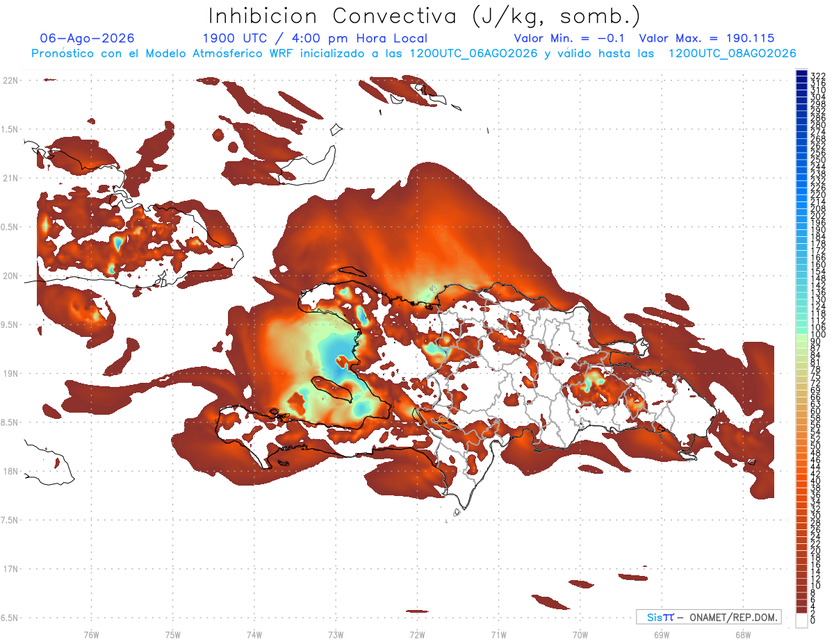The height and width of the screenshot is (644, 834).
Task: Click the legend value '322'
Action: point(818,76)
